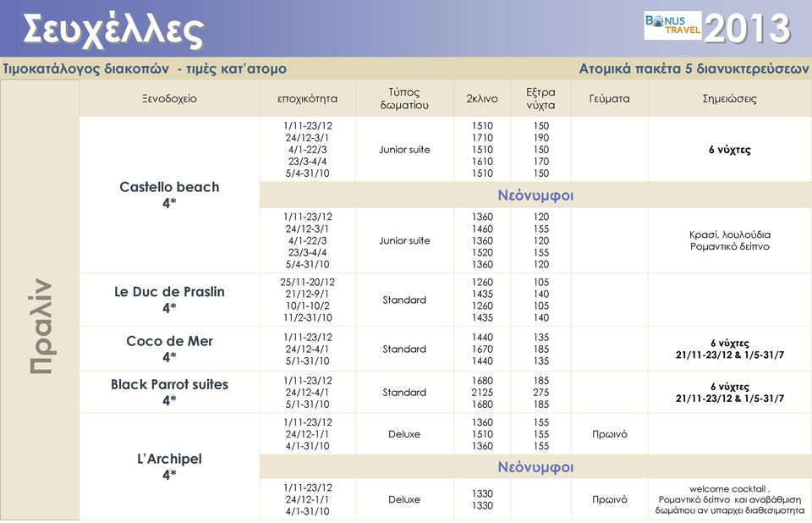Click the Σευχέλλες page title

(x=113, y=30)
